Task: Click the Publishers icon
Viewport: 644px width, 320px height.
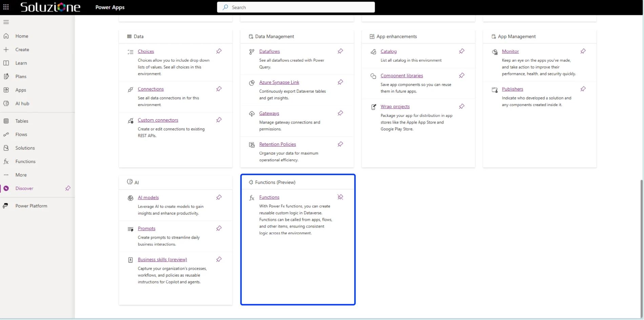Action: (x=495, y=90)
